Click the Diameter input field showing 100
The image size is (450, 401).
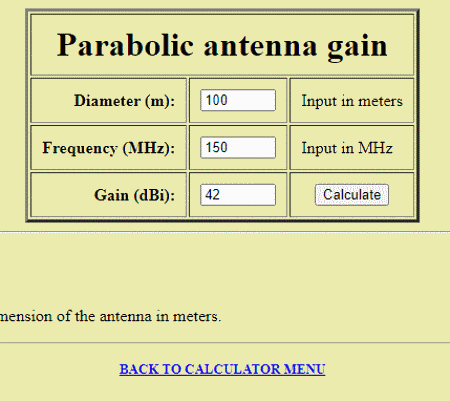tap(238, 100)
